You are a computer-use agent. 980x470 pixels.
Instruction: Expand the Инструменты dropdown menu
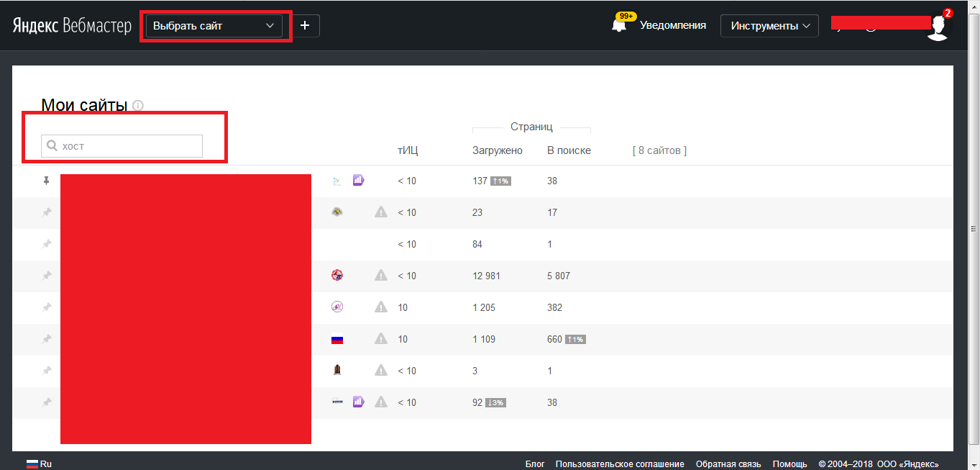[x=769, y=26]
